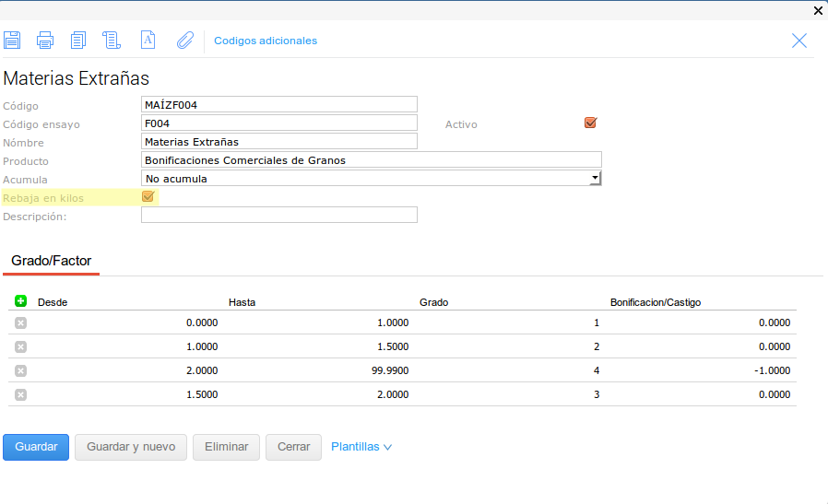Delete the row with Grado 4
This screenshot has height=504, width=828.
pyautogui.click(x=20, y=370)
